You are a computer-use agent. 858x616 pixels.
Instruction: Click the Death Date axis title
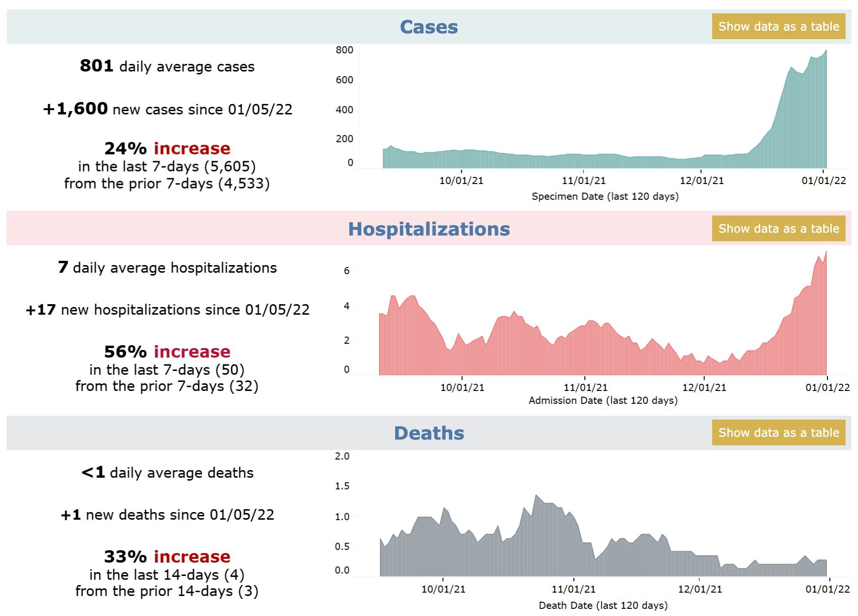tap(603, 606)
